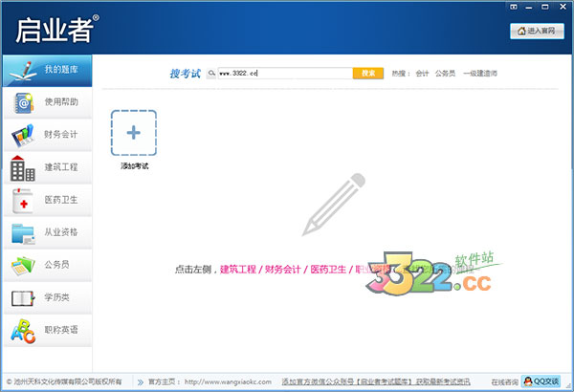Click the 搜考试 heading
Screen dimensions: 574x392
coord(186,74)
